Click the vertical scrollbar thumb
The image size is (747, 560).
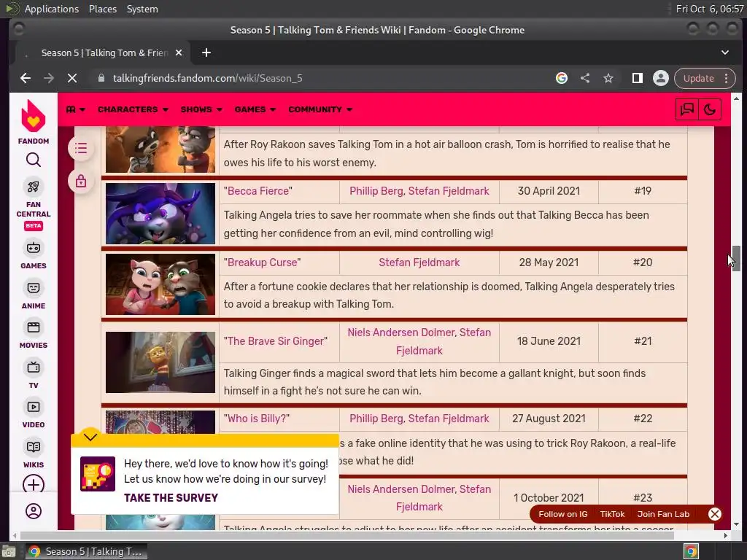coord(737,259)
